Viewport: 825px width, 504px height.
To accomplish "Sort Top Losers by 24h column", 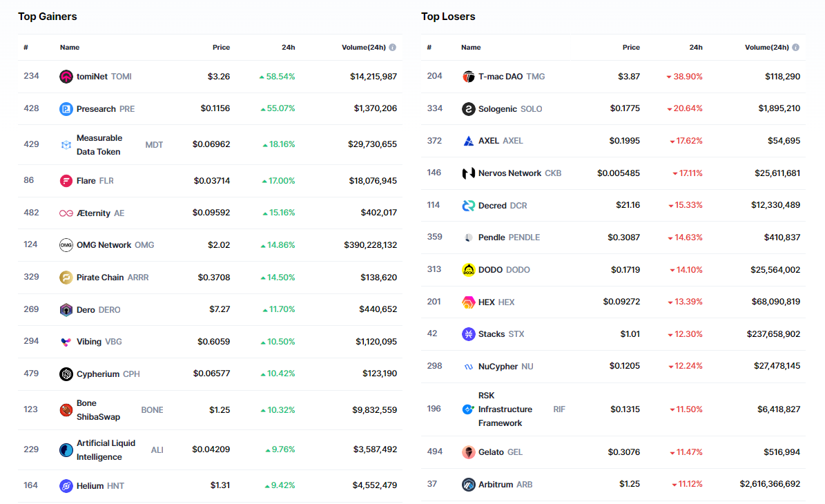I will (696, 48).
